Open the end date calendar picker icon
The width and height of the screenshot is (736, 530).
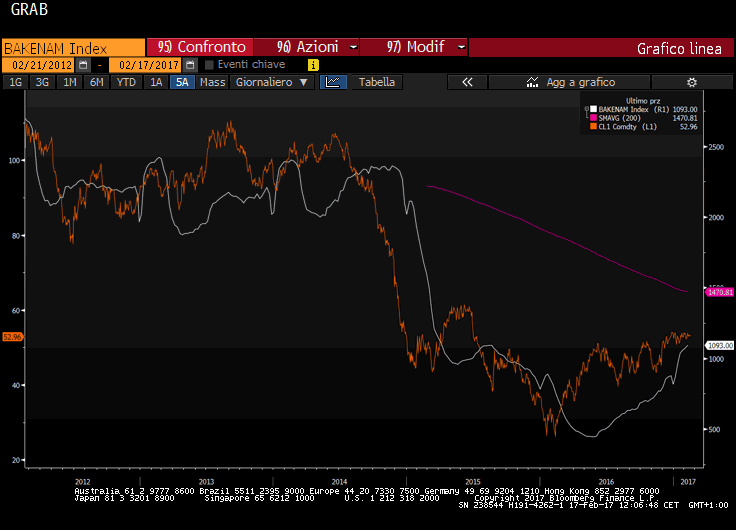pos(190,65)
